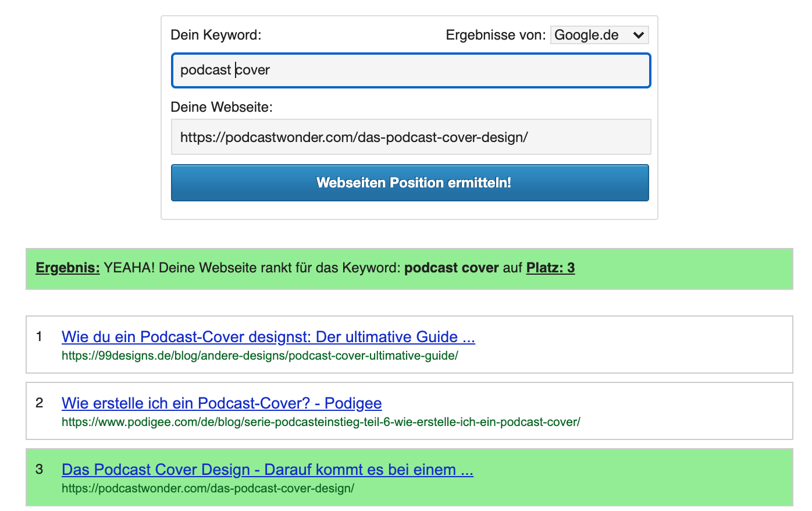
Task: Focus the 'Deine Webseite' URL field
Action: coord(411,137)
